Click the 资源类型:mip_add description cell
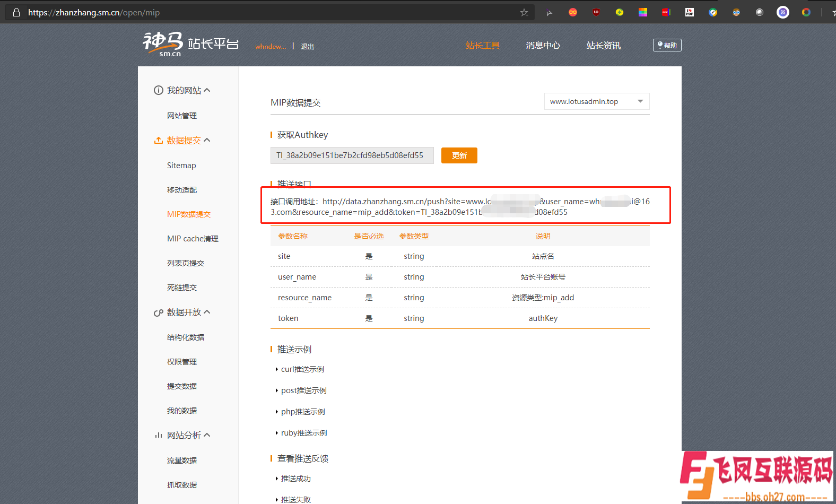The height and width of the screenshot is (504, 836). (543, 298)
